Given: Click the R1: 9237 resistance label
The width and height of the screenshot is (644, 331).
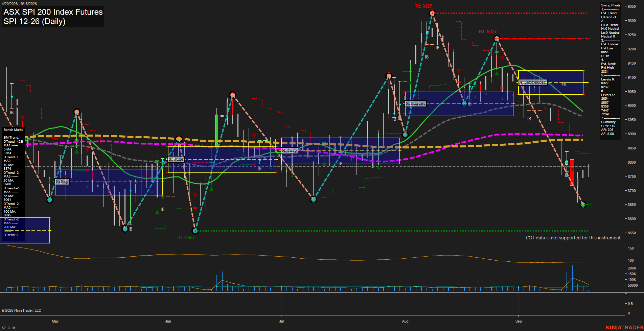Looking at the screenshot, I should pyautogui.click(x=488, y=31).
